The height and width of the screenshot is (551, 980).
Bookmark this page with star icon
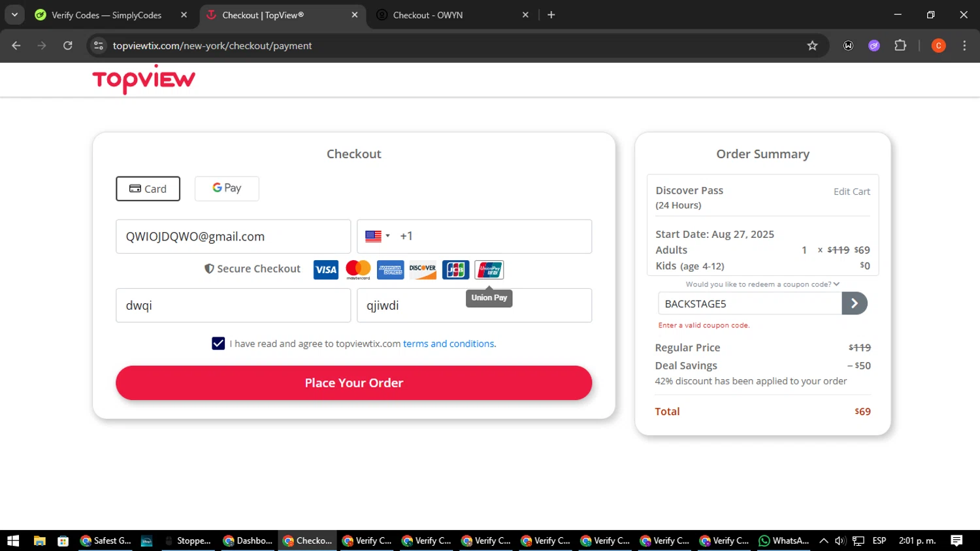click(812, 46)
